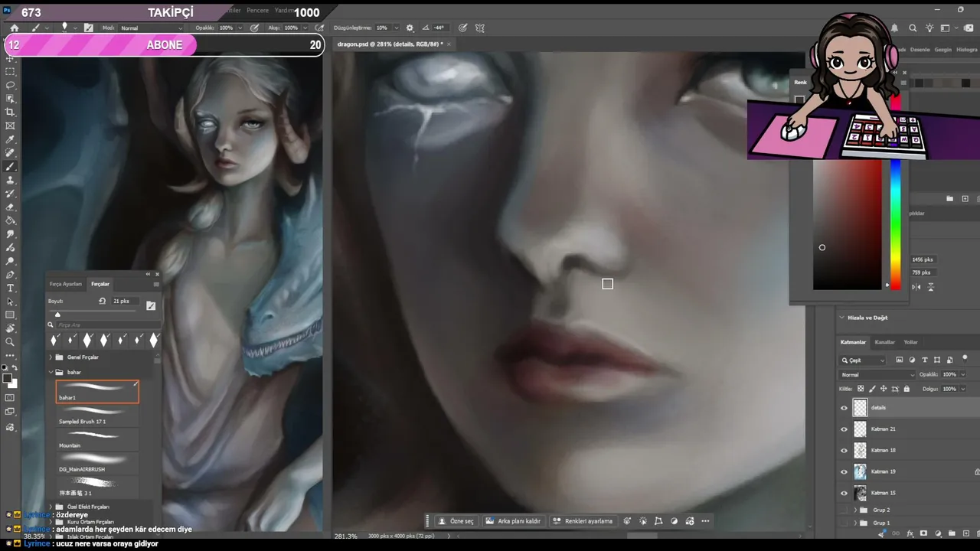Toggle lock transparent pixels checker icon
This screenshot has height=551, width=980.
[x=861, y=389]
